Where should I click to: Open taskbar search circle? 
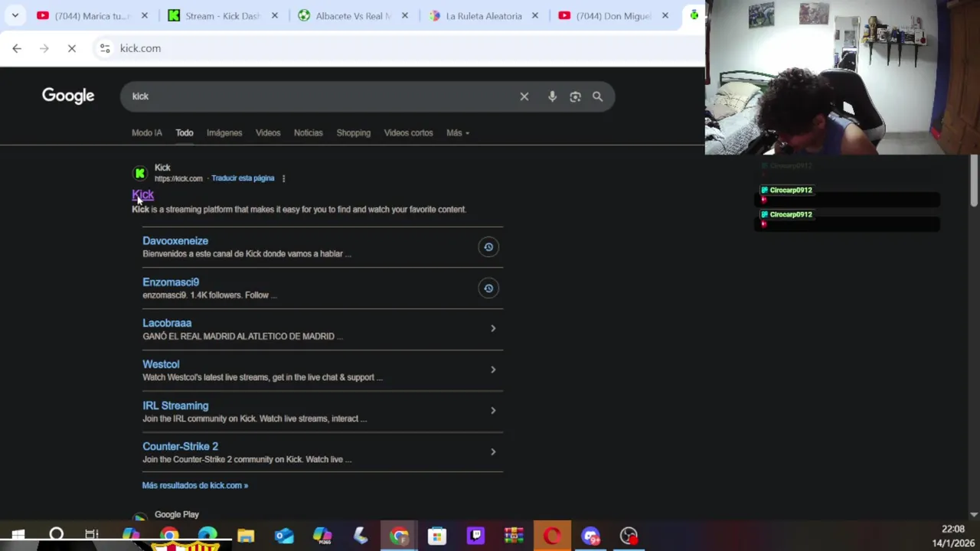56,535
